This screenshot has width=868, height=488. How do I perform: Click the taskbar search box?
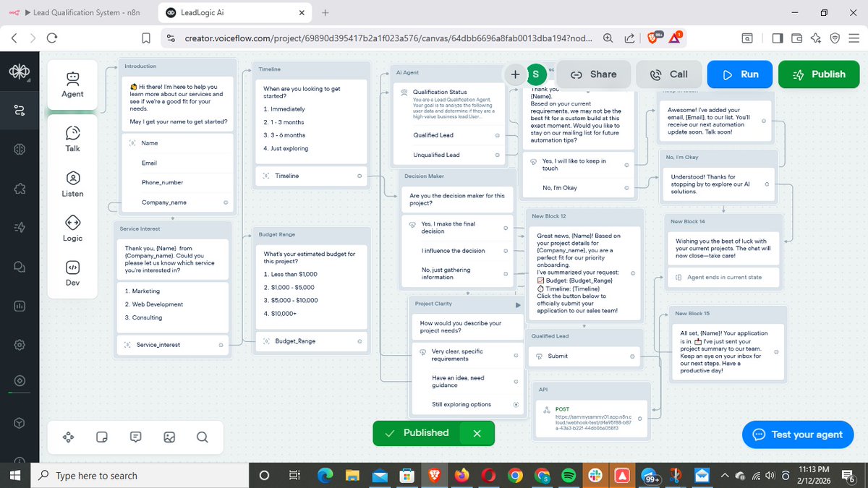(x=141, y=476)
